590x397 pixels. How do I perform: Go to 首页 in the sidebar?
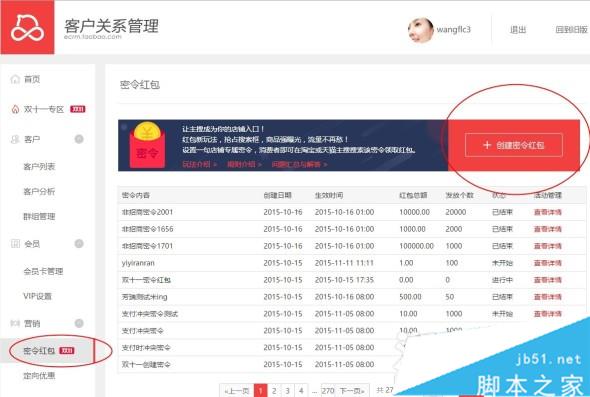point(32,79)
